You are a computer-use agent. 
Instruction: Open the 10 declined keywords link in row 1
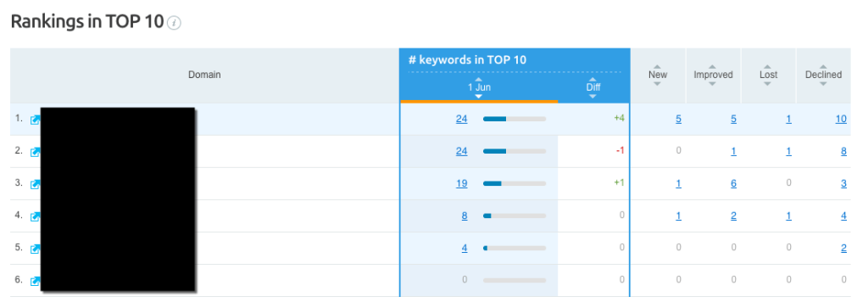(841, 119)
